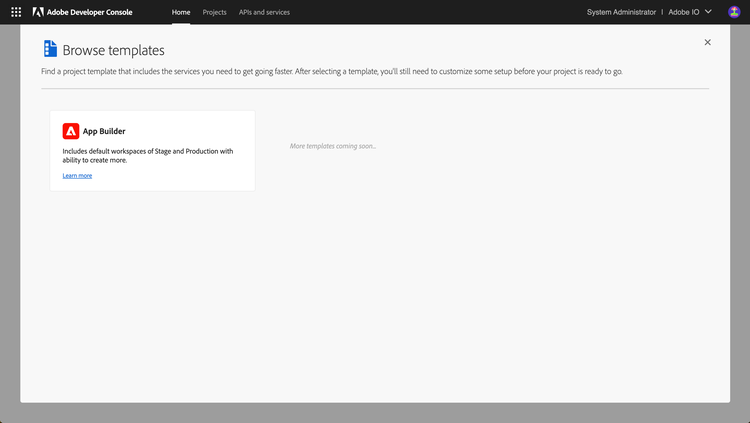Switch to the Home tab
Image resolution: width=750 pixels, height=423 pixels.
[x=181, y=12]
